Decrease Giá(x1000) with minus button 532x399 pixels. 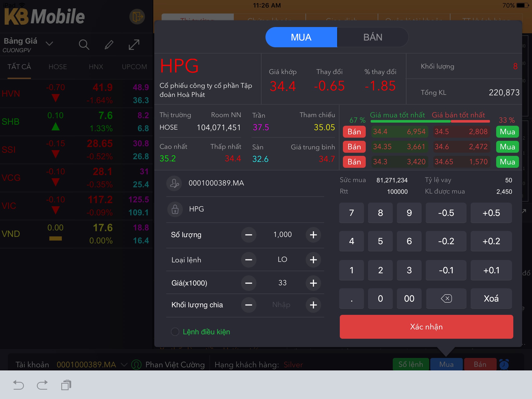249,283
